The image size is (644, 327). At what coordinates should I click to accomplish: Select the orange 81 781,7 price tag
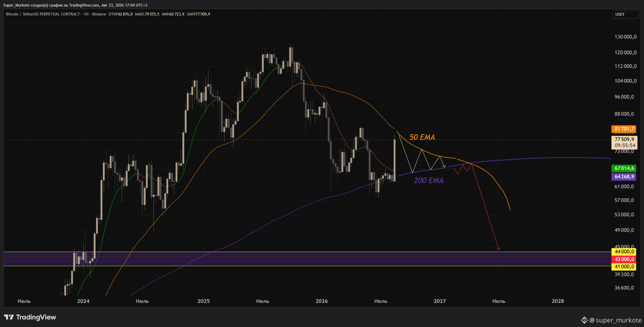click(624, 129)
